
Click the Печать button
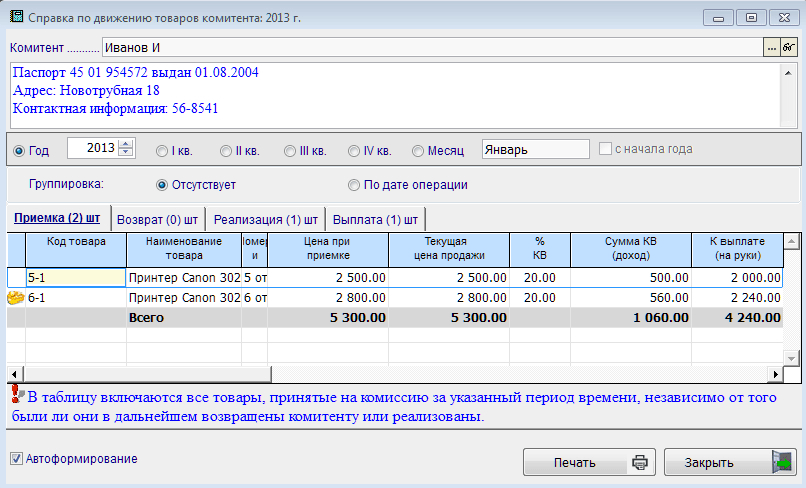589,462
